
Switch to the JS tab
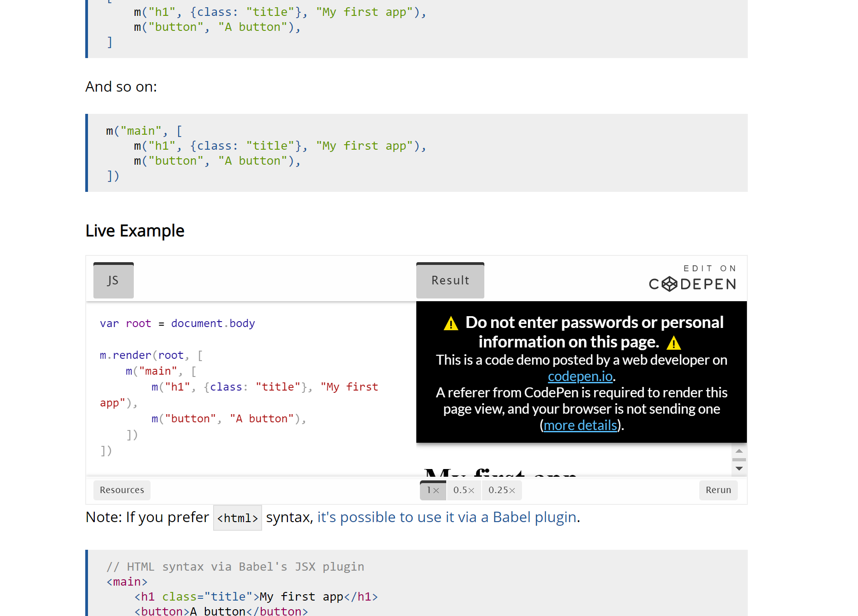tap(113, 280)
